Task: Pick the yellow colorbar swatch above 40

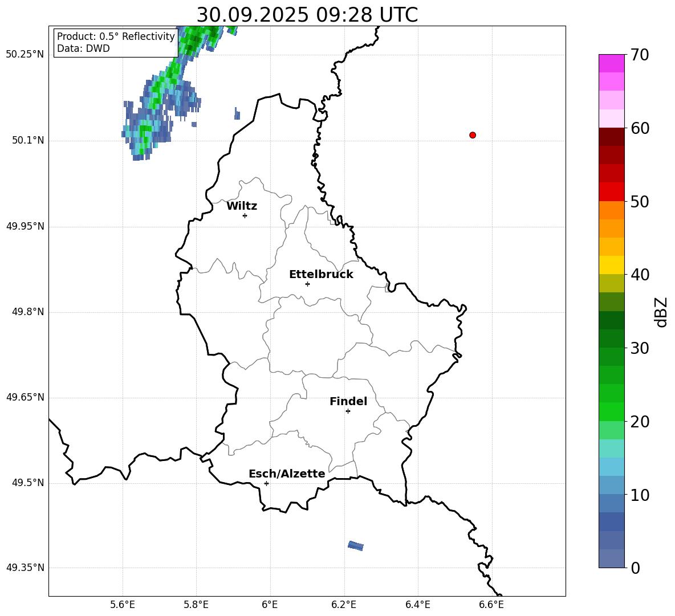Action: point(612,265)
